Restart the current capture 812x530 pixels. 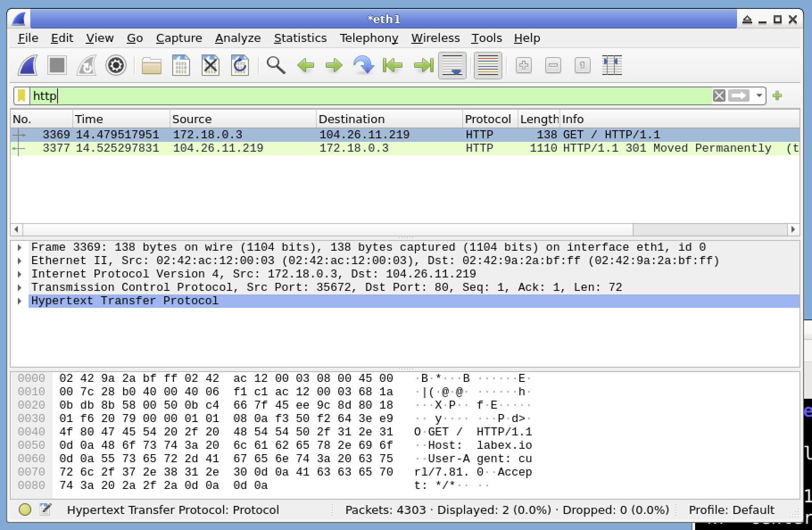pos(87,66)
